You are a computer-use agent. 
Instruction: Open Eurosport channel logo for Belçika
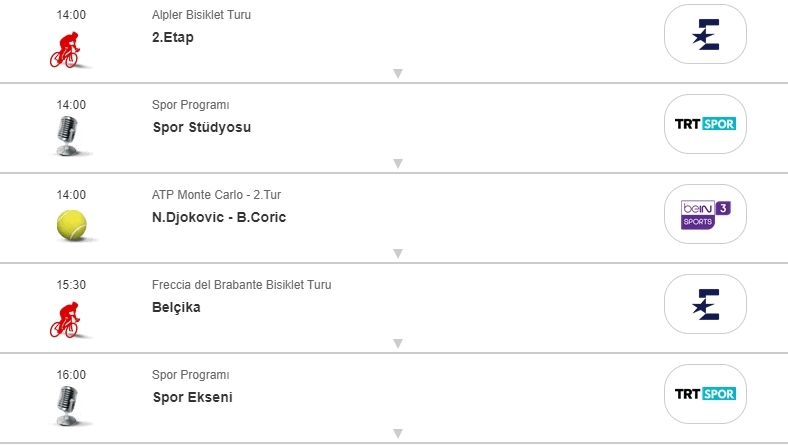coord(705,304)
